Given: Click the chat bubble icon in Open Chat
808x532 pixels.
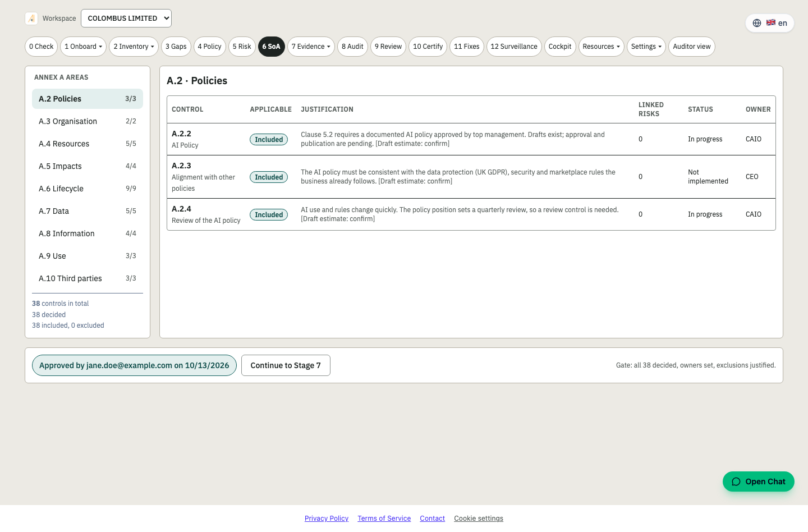Looking at the screenshot, I should pyautogui.click(x=736, y=481).
